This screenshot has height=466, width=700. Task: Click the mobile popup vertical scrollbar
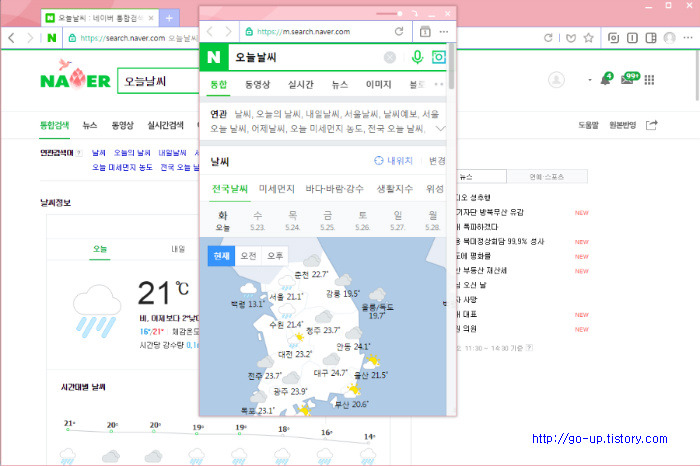451,67
